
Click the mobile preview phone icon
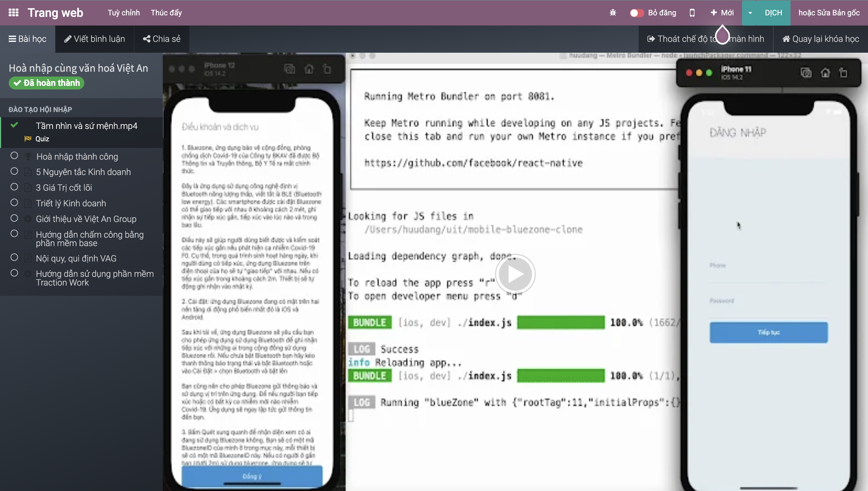point(692,13)
